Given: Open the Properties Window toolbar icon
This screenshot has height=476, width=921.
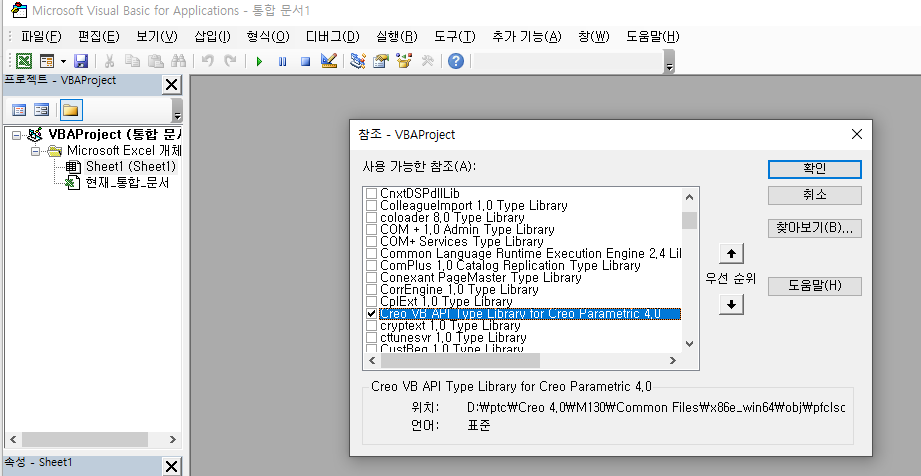Looking at the screenshot, I should pos(381,61).
